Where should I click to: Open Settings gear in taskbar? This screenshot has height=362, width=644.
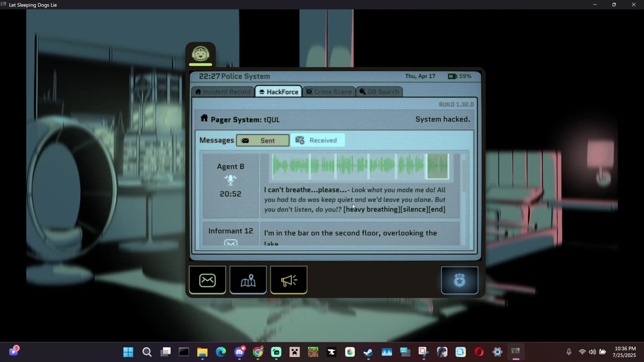497,352
